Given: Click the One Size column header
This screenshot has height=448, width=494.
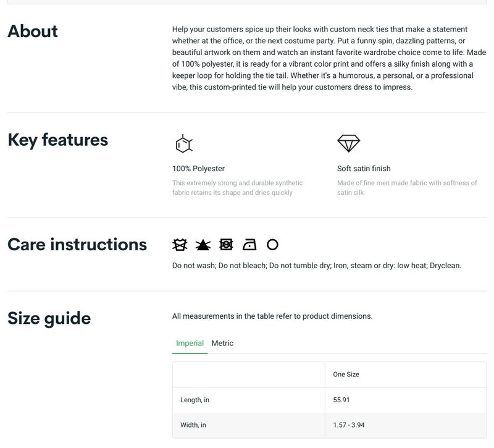Looking at the screenshot, I should pos(346,374).
